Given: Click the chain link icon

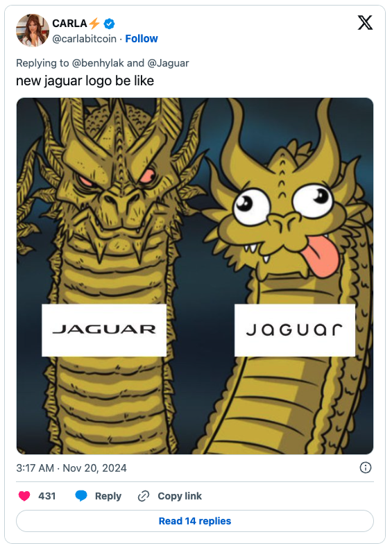Looking at the screenshot, I should pos(144,496).
